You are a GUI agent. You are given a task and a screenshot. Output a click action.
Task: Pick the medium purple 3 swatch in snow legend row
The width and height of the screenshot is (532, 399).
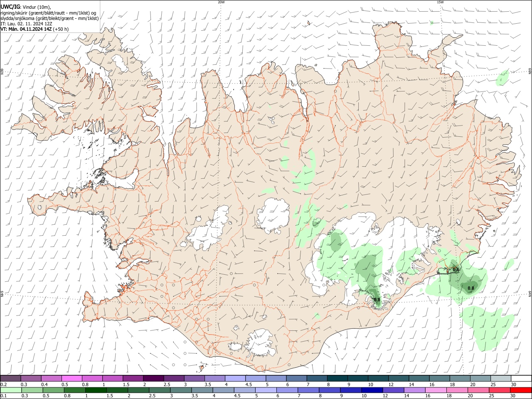pyautogui.click(x=194, y=379)
